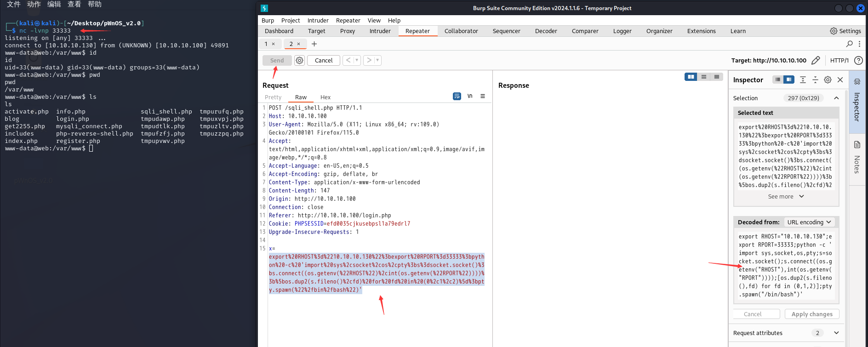Expand all Inspector sections icon
Viewport: 868px width, 347px height.
(803, 80)
